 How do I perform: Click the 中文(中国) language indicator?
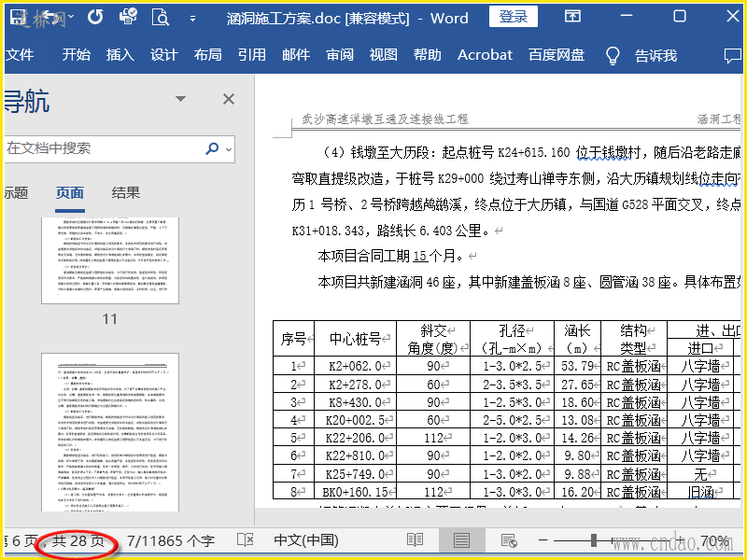(x=306, y=540)
